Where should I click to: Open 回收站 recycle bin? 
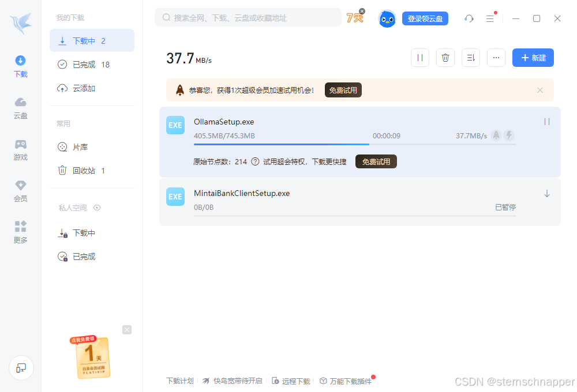pyautogui.click(x=92, y=171)
